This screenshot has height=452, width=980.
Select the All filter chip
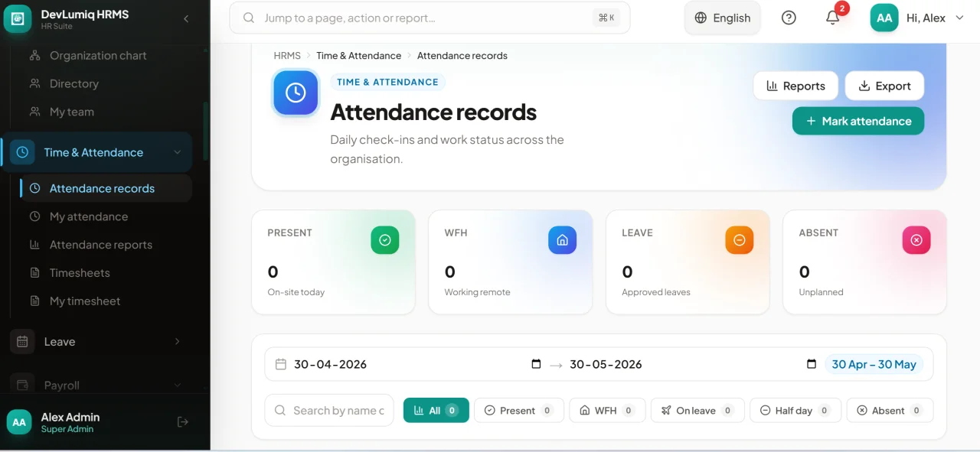(436, 411)
